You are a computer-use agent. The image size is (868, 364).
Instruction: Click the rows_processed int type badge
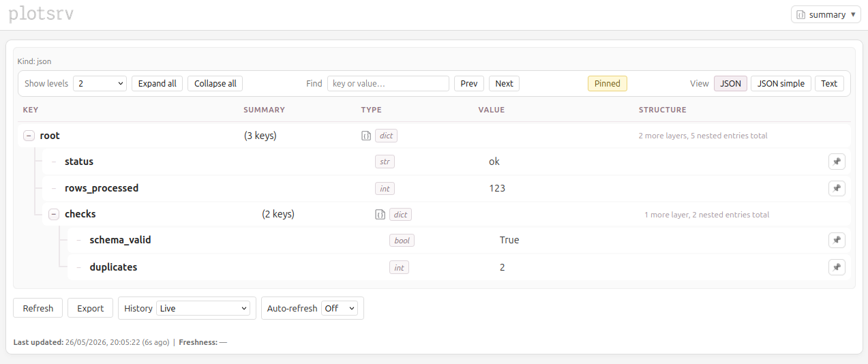(x=385, y=188)
